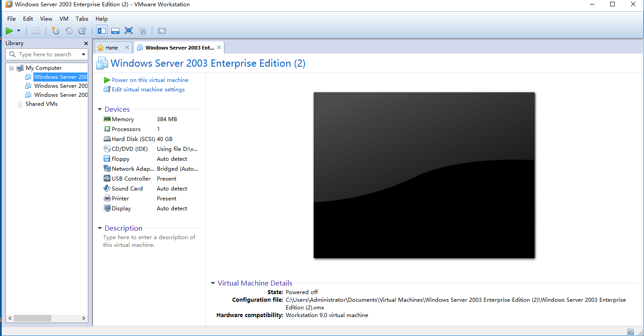Open the View menu

coord(46,18)
